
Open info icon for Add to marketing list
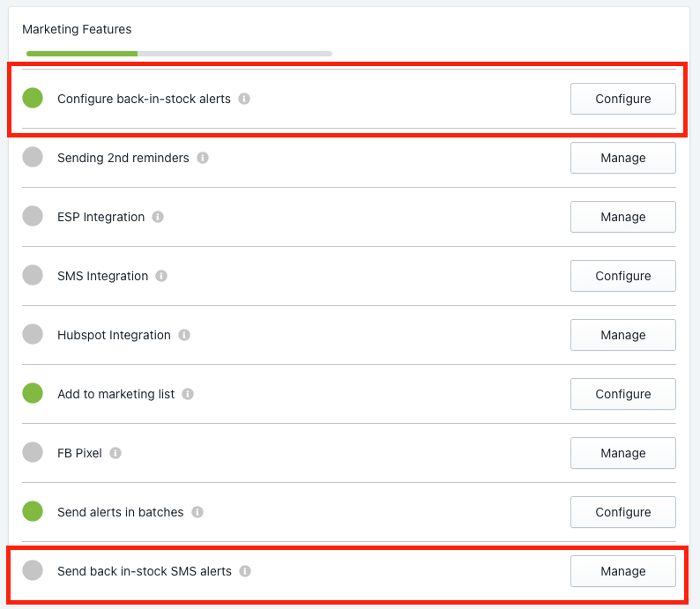click(x=188, y=394)
